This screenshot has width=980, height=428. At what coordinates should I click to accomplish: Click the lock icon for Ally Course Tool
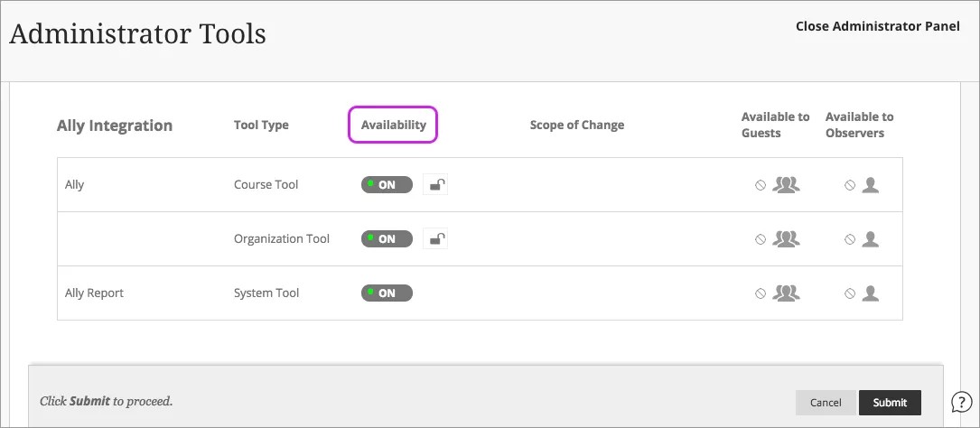[x=435, y=185]
